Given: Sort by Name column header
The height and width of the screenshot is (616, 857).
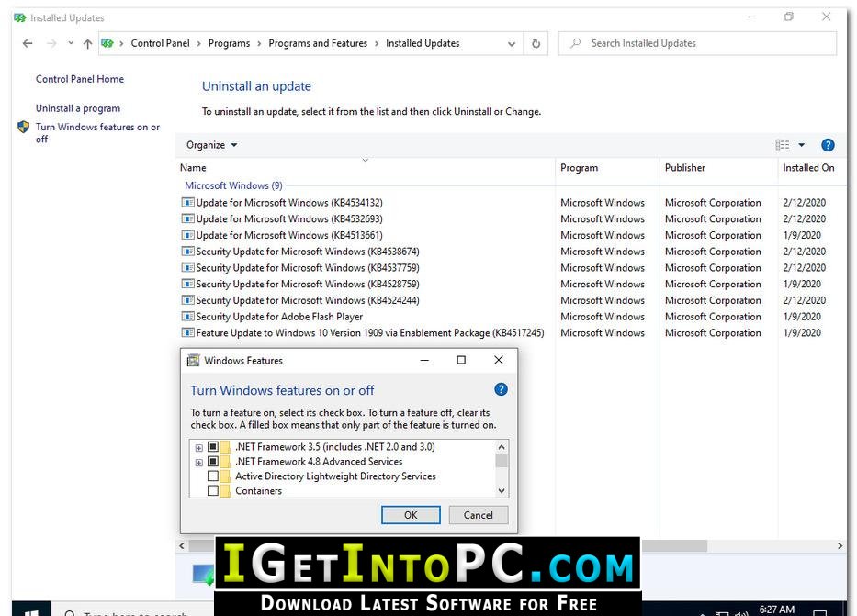Looking at the screenshot, I should 366,168.
